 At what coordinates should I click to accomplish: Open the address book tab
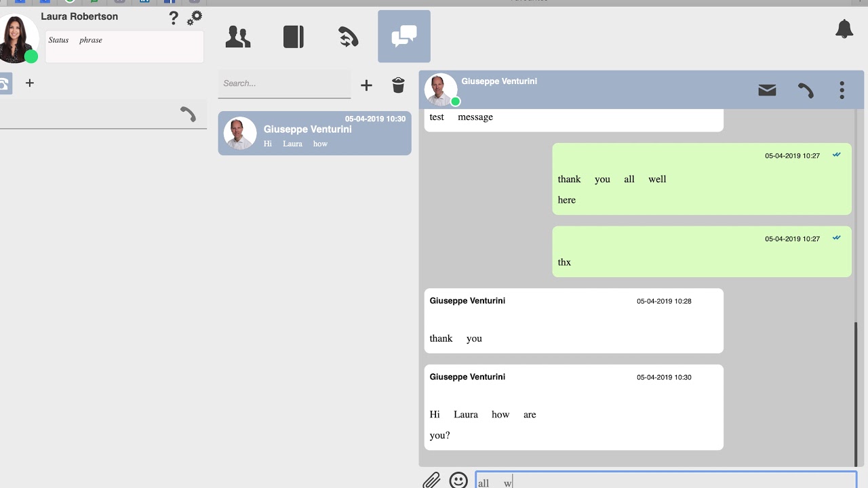pos(294,37)
